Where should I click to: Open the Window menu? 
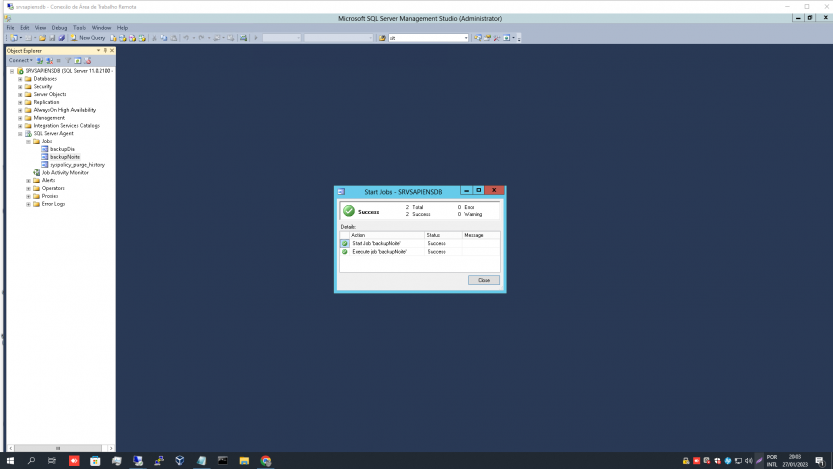point(101,28)
